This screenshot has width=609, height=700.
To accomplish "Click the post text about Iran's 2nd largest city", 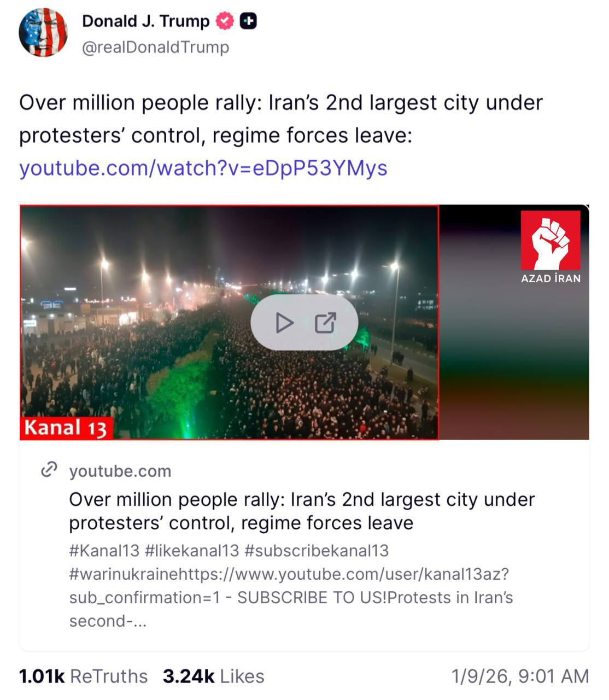I will tap(281, 119).
